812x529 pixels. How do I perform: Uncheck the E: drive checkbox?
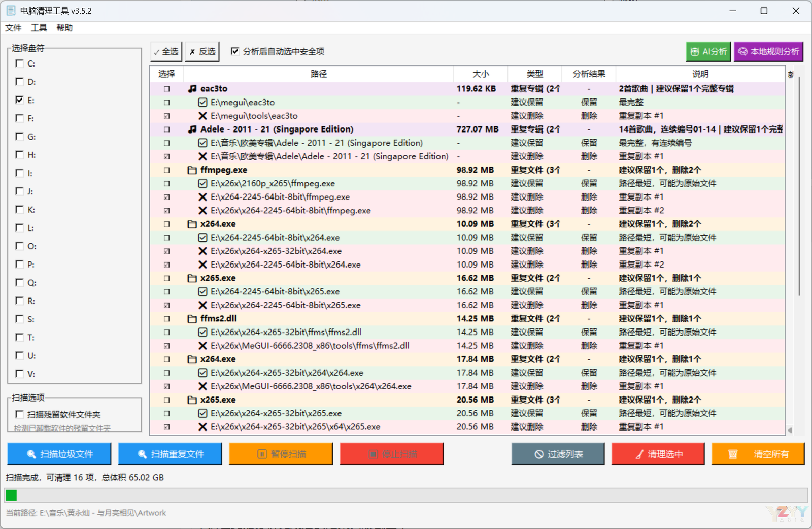[20, 100]
